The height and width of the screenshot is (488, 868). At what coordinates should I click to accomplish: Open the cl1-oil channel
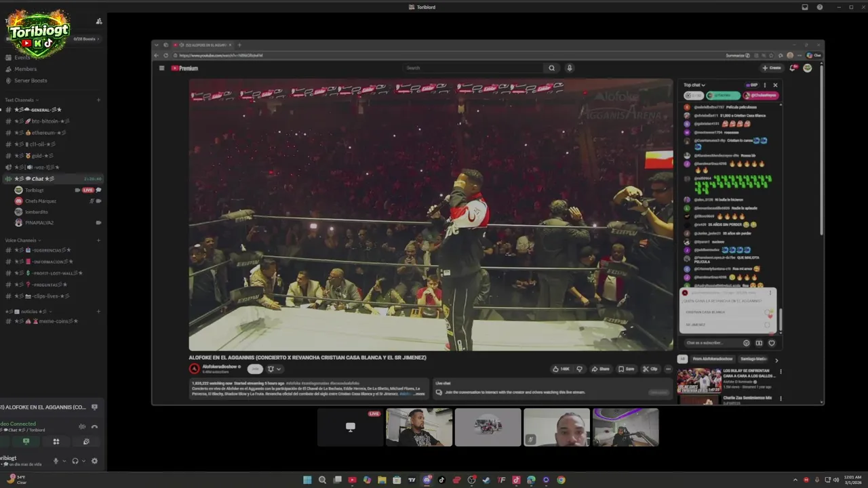coord(34,144)
